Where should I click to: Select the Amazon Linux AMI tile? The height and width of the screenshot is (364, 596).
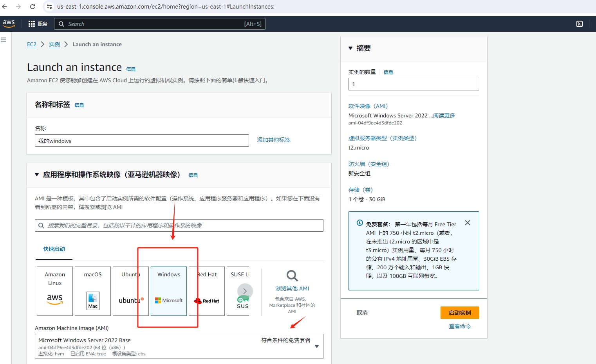[55, 291]
